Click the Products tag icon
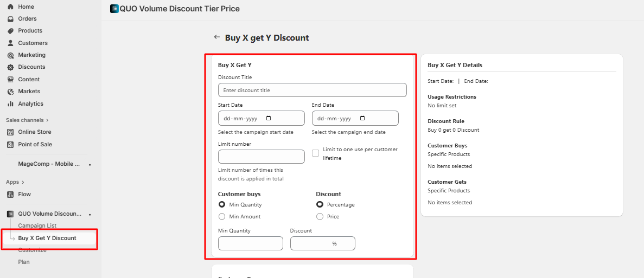 click(10, 31)
